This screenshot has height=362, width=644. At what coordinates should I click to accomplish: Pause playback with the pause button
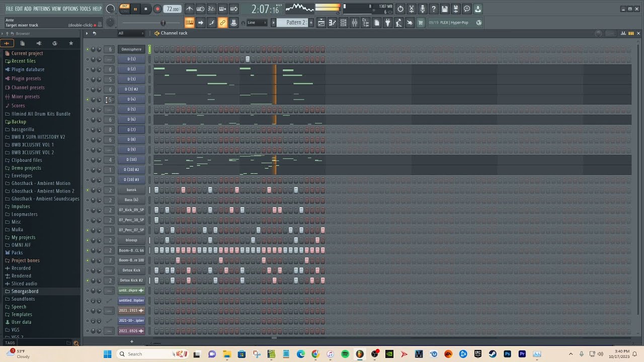pos(135,9)
